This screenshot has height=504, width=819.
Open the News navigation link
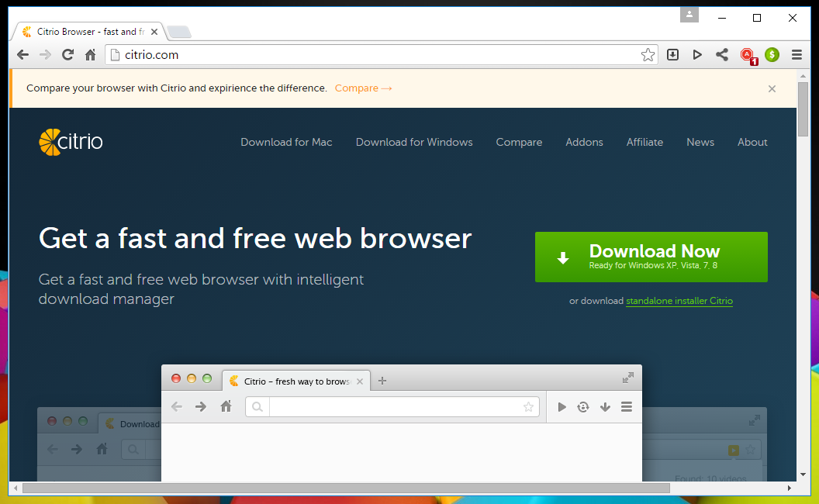point(700,142)
